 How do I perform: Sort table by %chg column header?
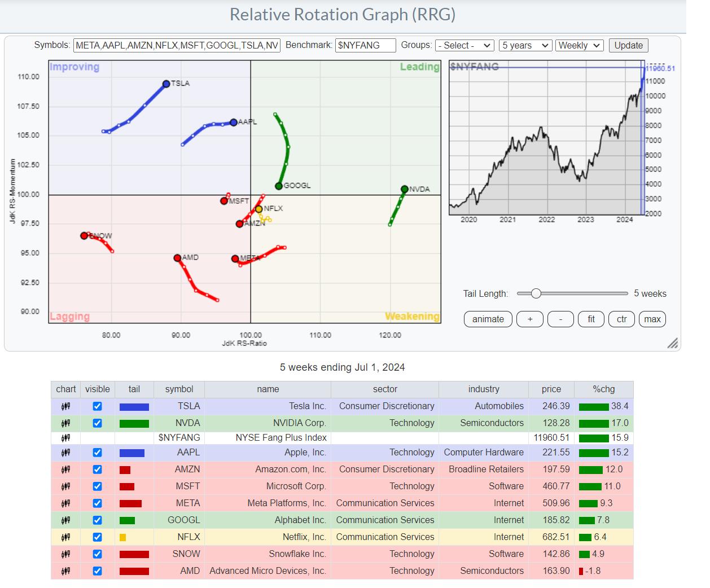coord(603,389)
